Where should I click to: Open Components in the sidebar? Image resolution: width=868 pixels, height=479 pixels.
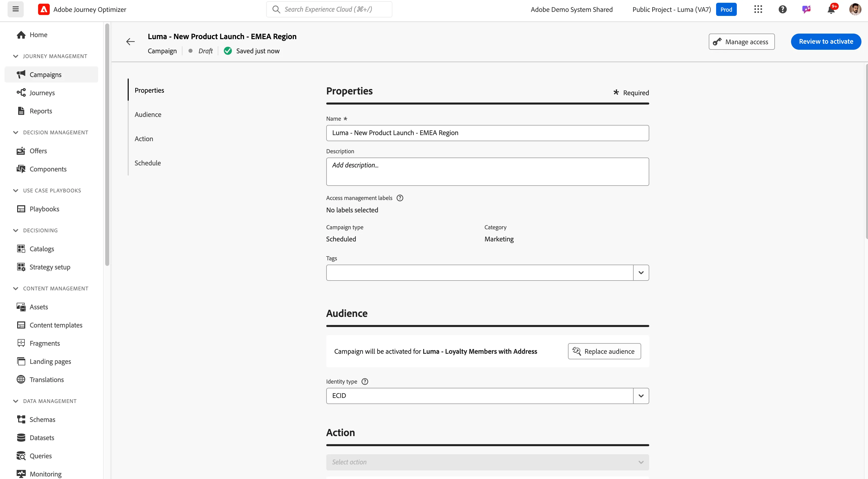(51, 169)
